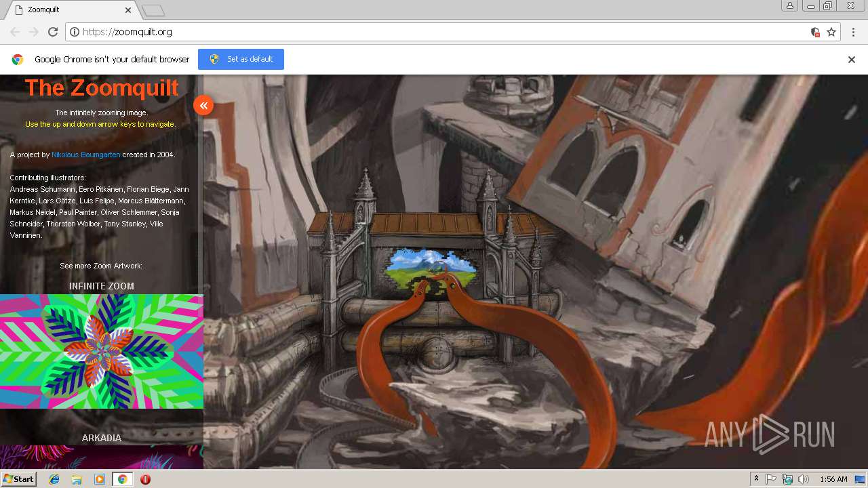Open a new Chrome tab
Screen dimensions: 868x488
coord(153,10)
